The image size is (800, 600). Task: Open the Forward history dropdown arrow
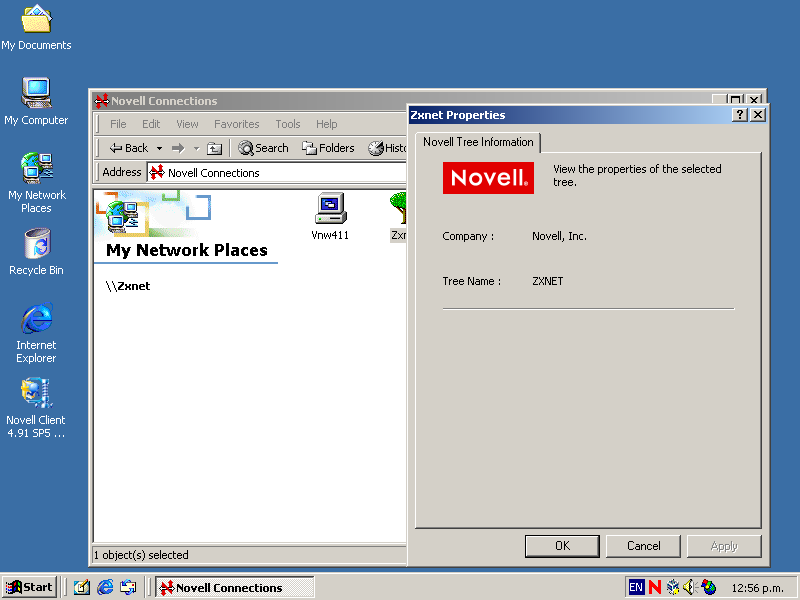coord(196,148)
